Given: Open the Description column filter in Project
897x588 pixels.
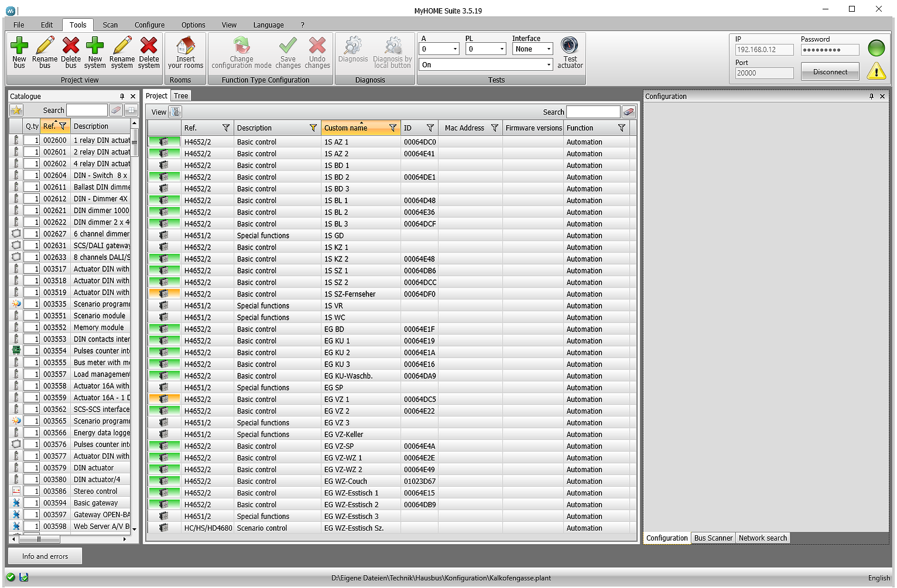Looking at the screenshot, I should click(x=313, y=128).
